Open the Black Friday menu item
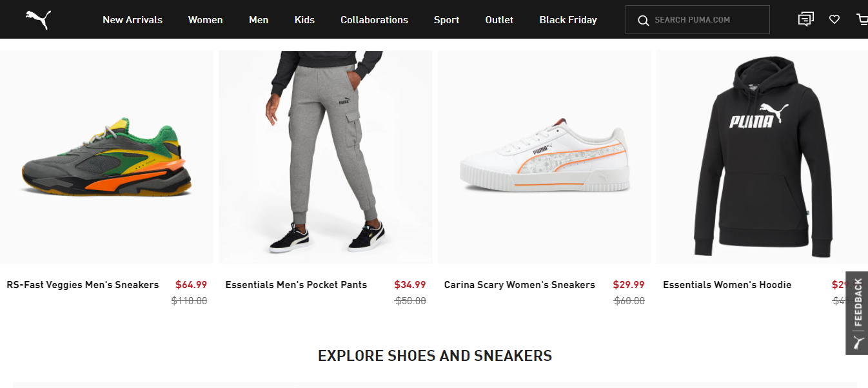 pyautogui.click(x=568, y=20)
